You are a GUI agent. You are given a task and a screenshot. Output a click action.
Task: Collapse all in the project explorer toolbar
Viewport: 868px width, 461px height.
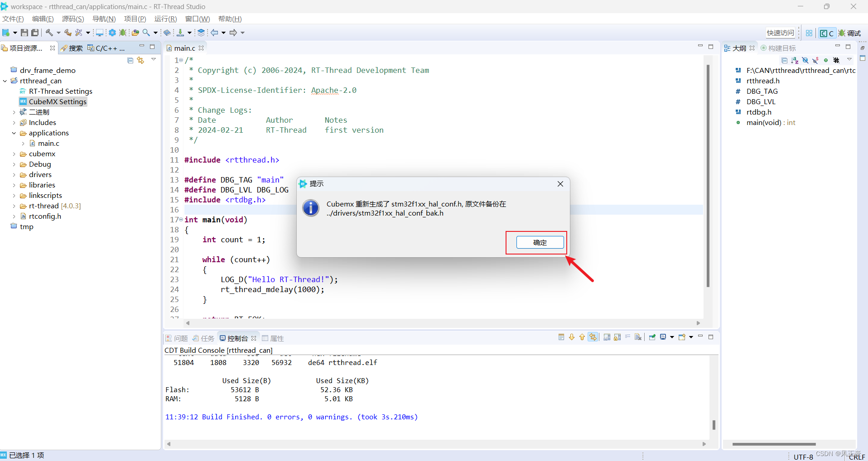[x=130, y=60]
